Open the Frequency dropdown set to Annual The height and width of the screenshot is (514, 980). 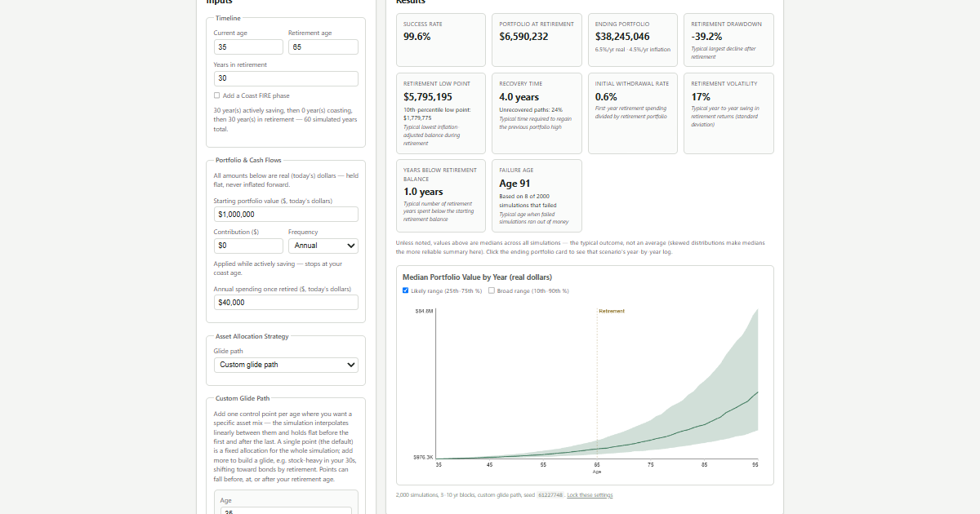323,246
